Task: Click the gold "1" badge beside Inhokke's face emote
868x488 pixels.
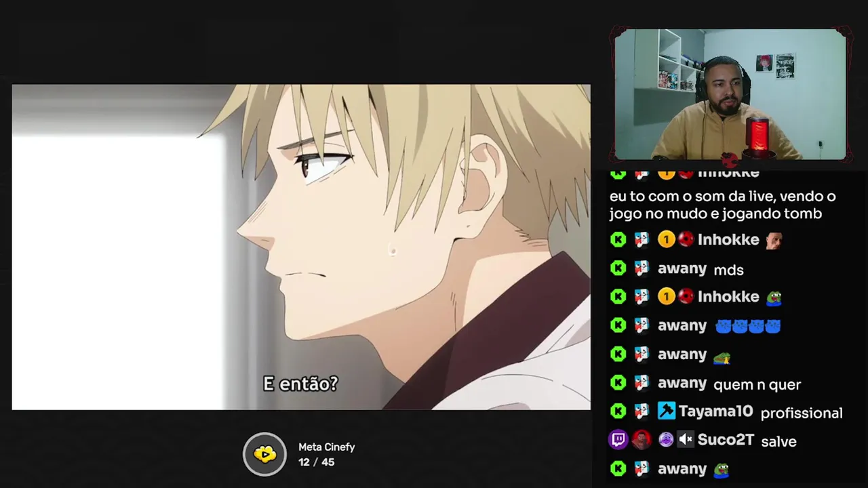Action: click(x=666, y=239)
